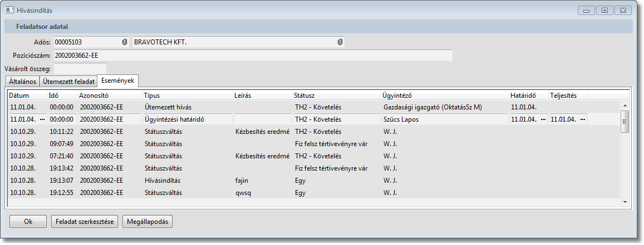
Task: Open the ellipsis picker on Dátum 11.01.04. cell
Action: [x=42, y=119]
